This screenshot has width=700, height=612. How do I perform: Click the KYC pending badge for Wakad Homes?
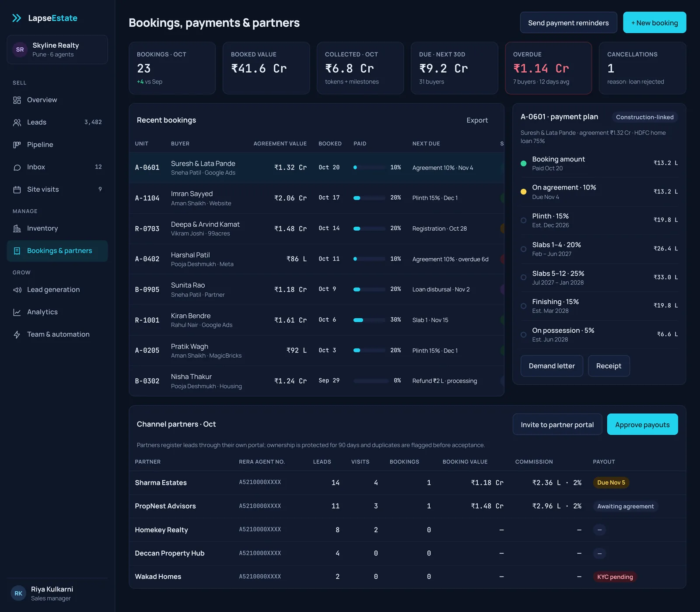click(x=615, y=577)
